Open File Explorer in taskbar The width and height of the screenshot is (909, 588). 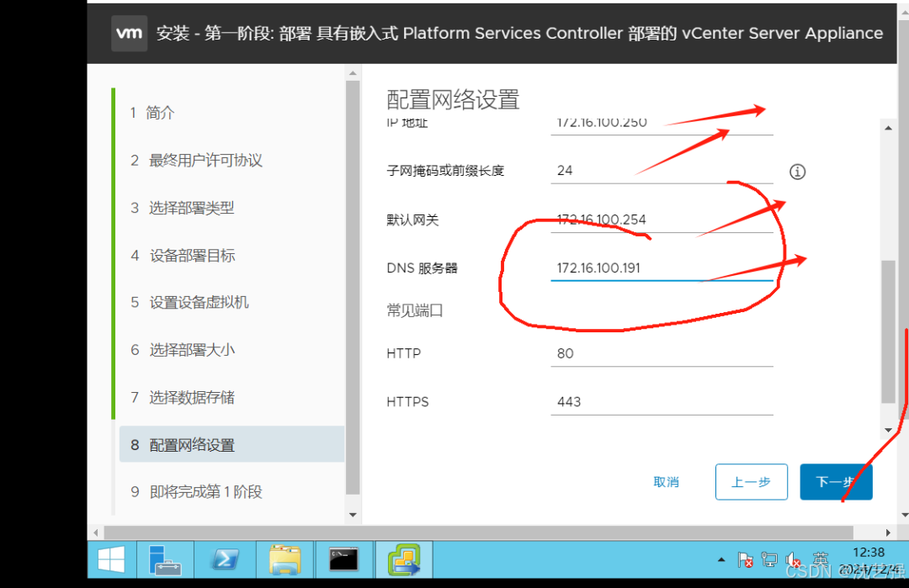pyautogui.click(x=284, y=560)
